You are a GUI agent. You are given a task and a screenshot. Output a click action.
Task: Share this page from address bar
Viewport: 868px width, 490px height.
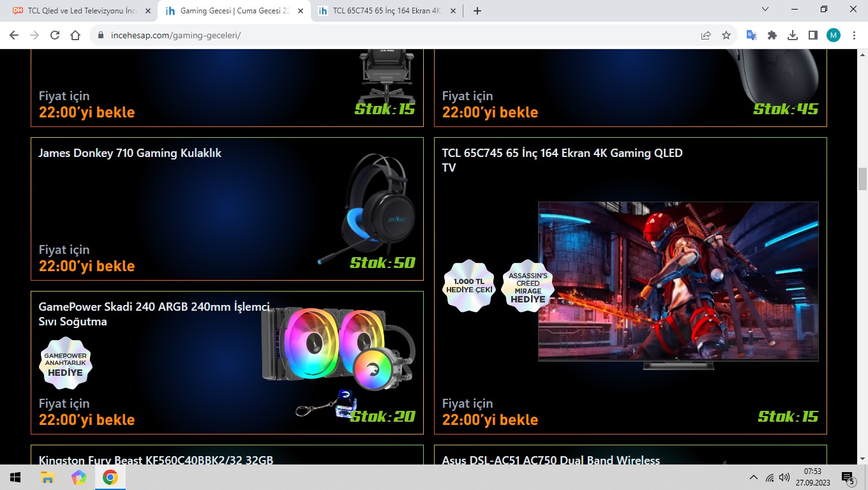tap(706, 35)
